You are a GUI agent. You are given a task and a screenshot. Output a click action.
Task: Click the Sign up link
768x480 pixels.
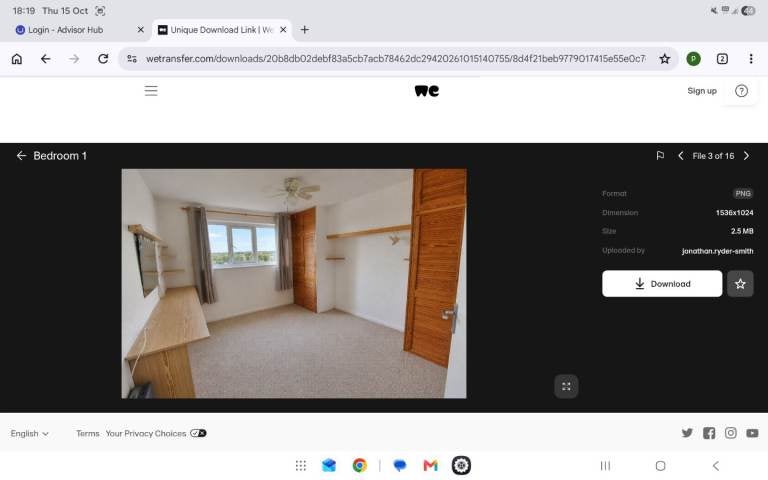[x=701, y=91]
